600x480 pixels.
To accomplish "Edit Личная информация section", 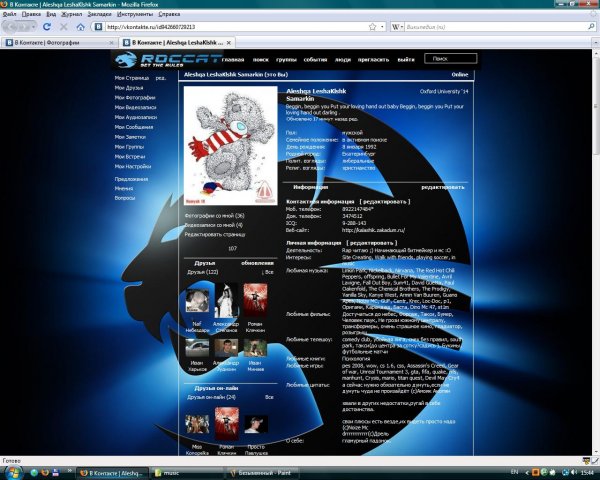I will coord(372,243).
